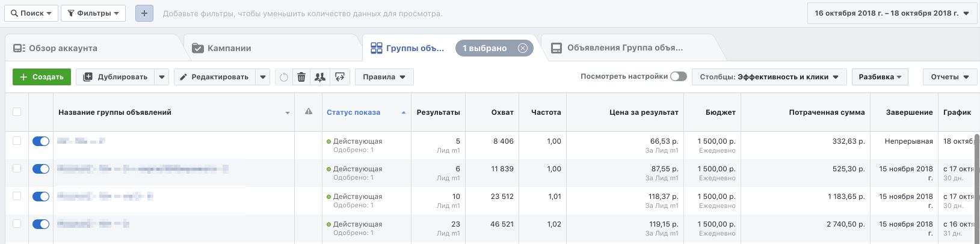The width and height of the screenshot is (980, 244).
Task: Check the row with 46 521 reach
Action: pyautogui.click(x=17, y=224)
